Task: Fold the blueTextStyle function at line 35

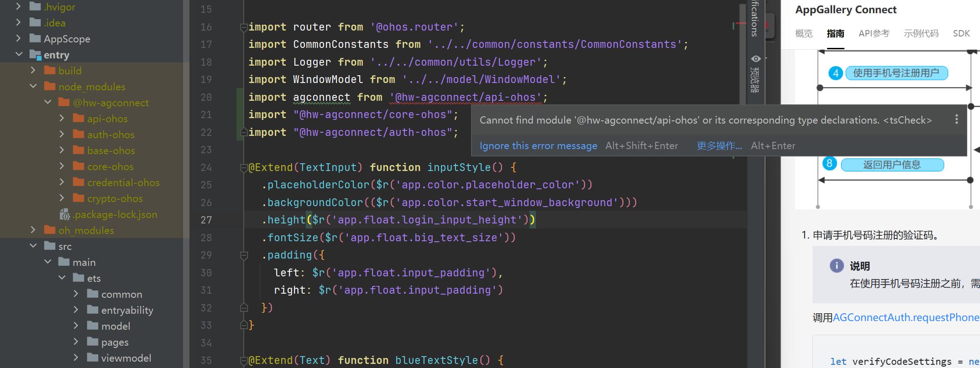Action: [x=244, y=360]
